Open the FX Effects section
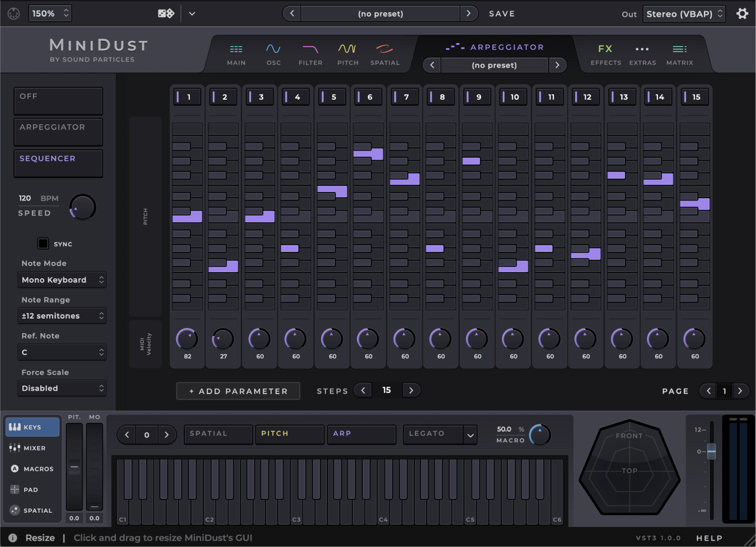Viewport: 756px width, 547px height. (605, 54)
